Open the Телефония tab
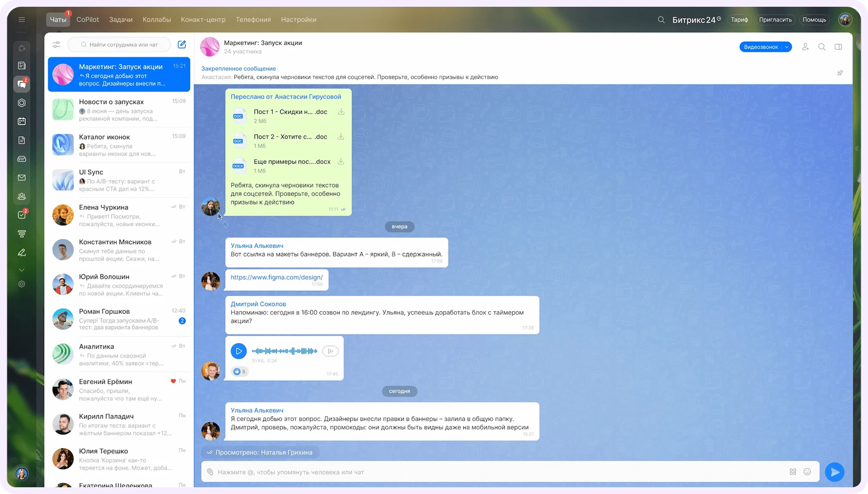 tap(253, 20)
